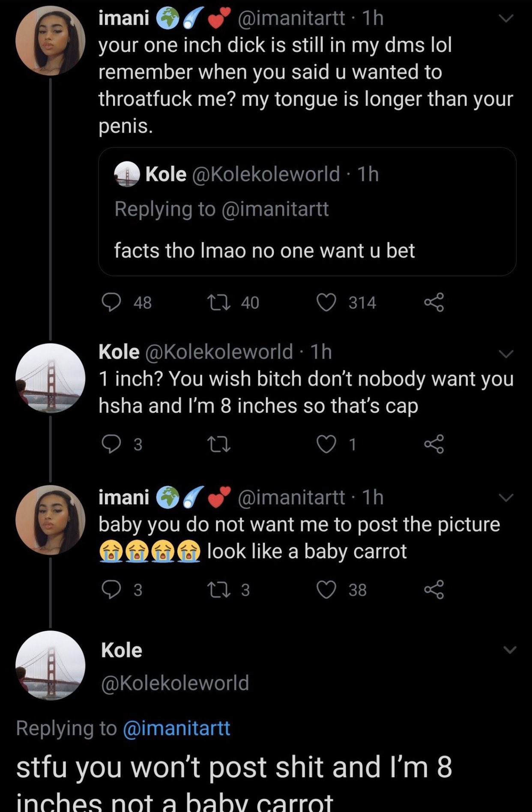Share Kole's '1 inch?' tweet

[434, 445]
